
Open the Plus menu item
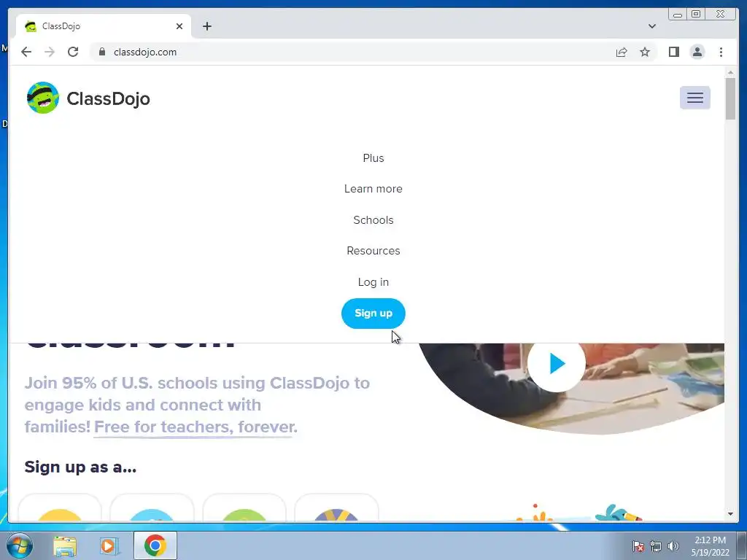(373, 158)
